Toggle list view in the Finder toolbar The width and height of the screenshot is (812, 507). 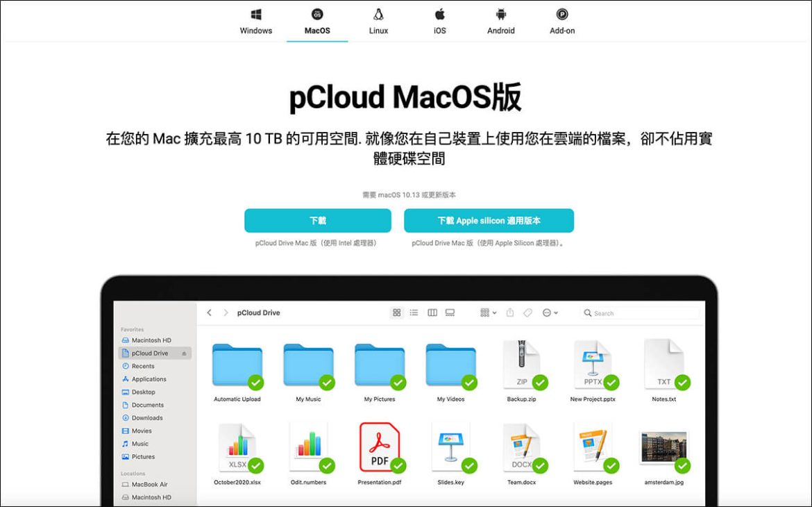pos(414,313)
